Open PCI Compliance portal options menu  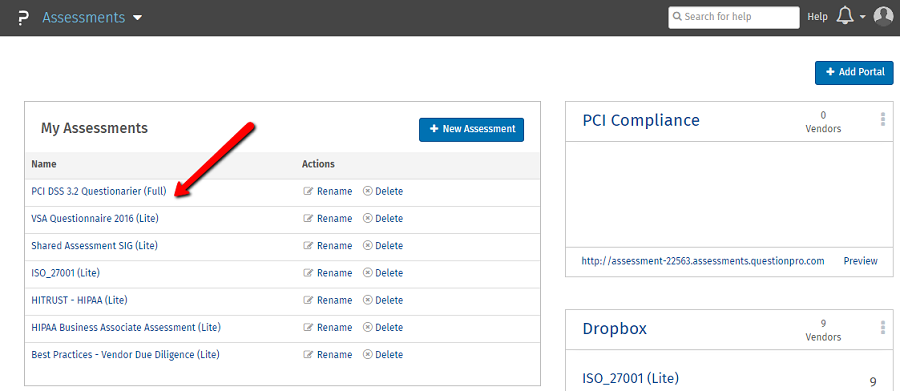(x=883, y=119)
